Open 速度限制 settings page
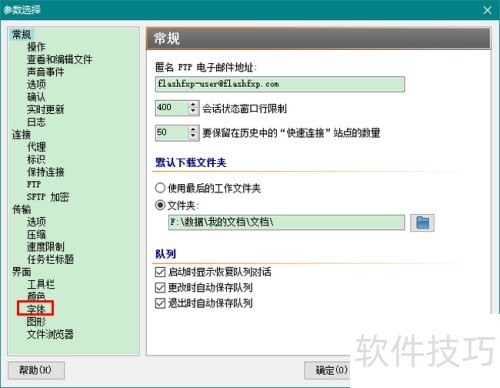This screenshot has height=388, width=500. coord(45,247)
